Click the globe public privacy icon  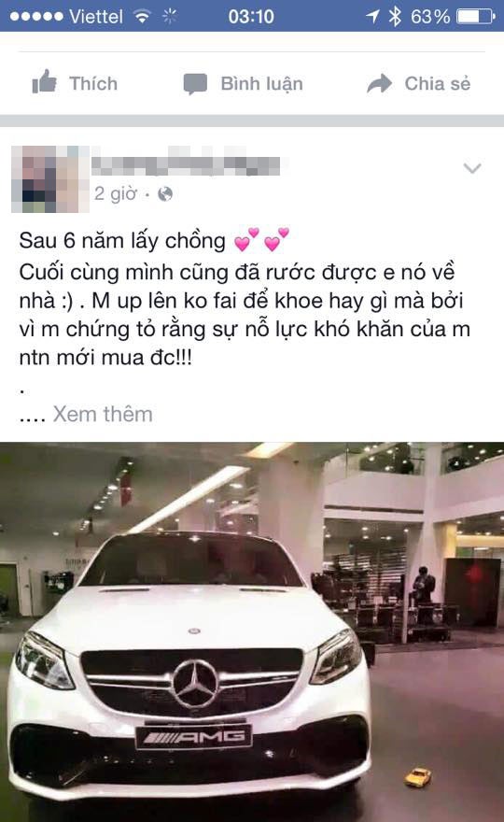[x=165, y=194]
